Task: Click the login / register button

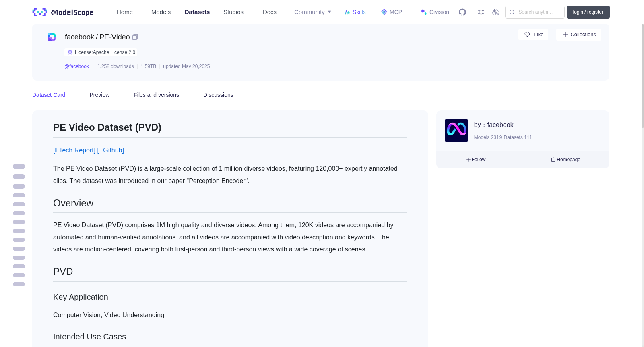Action: tap(588, 12)
